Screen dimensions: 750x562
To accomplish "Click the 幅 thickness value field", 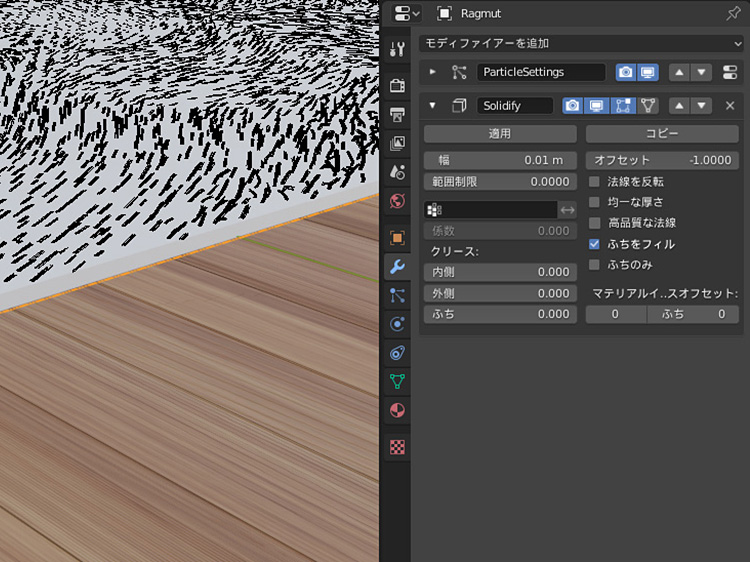I will pos(500,160).
